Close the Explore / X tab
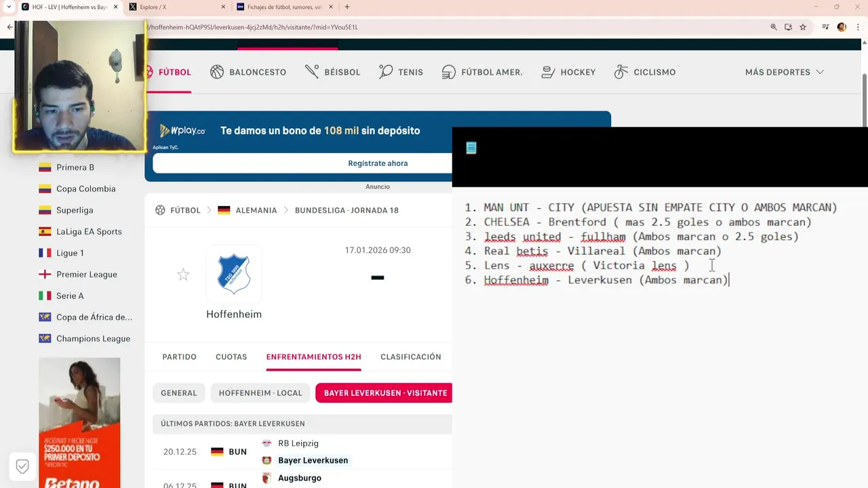Image resolution: width=868 pixels, height=488 pixels. coord(224,7)
